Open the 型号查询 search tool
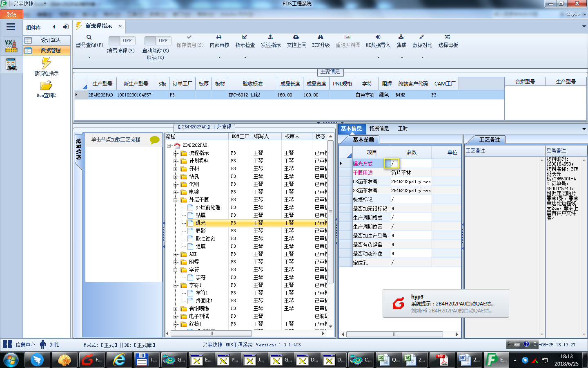This screenshot has height=368, width=588. (89, 37)
